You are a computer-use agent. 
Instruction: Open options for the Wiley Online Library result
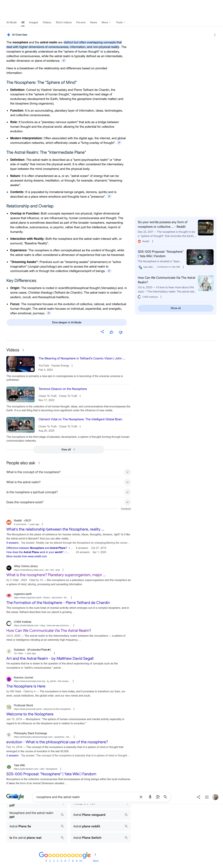(63, 570)
